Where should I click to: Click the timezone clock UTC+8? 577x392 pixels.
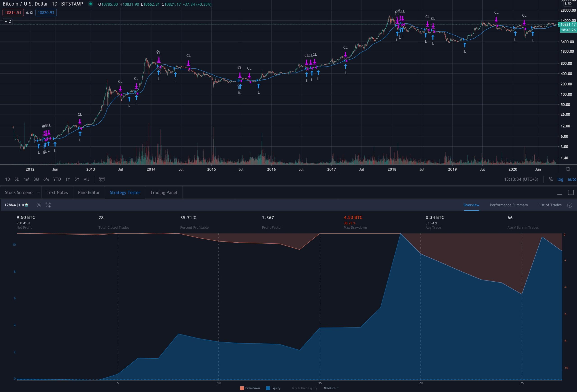click(x=521, y=179)
